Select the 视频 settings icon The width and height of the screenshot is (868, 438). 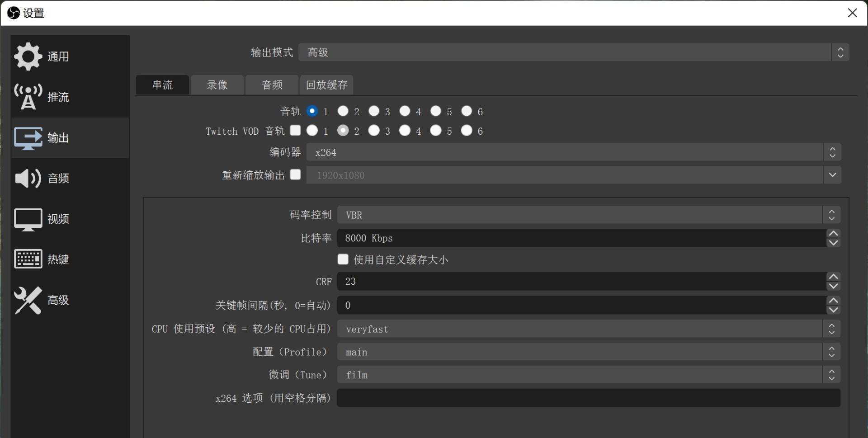28,219
